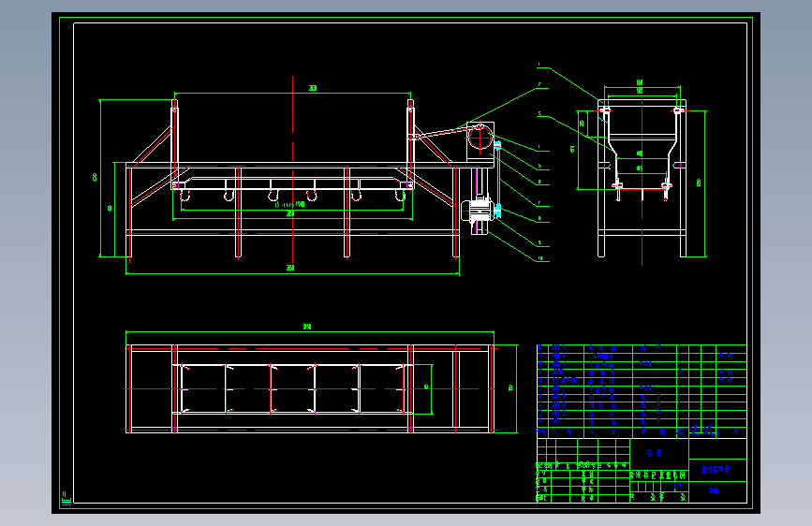
Task: Click the hook-spacing dimension text under tray
Action: (x=290, y=204)
